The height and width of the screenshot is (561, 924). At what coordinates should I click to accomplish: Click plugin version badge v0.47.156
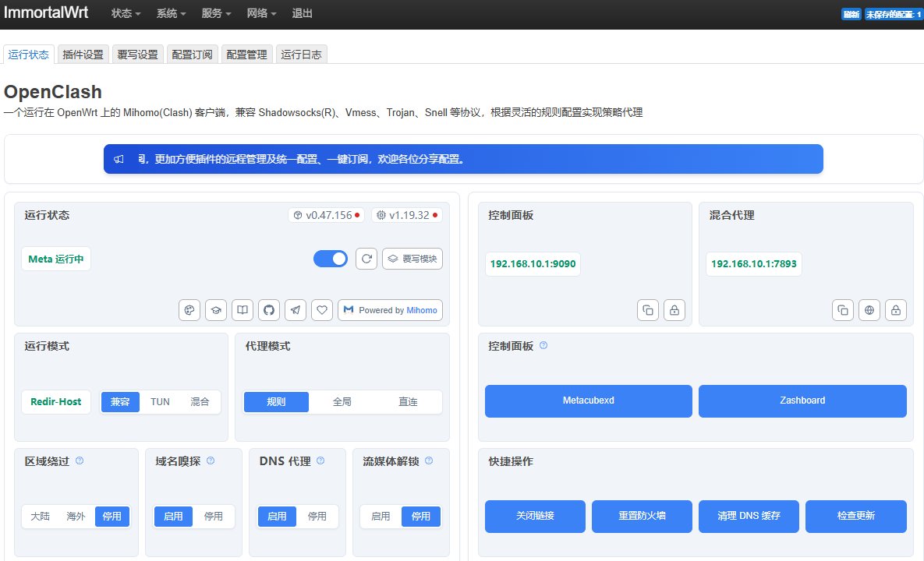(327, 216)
